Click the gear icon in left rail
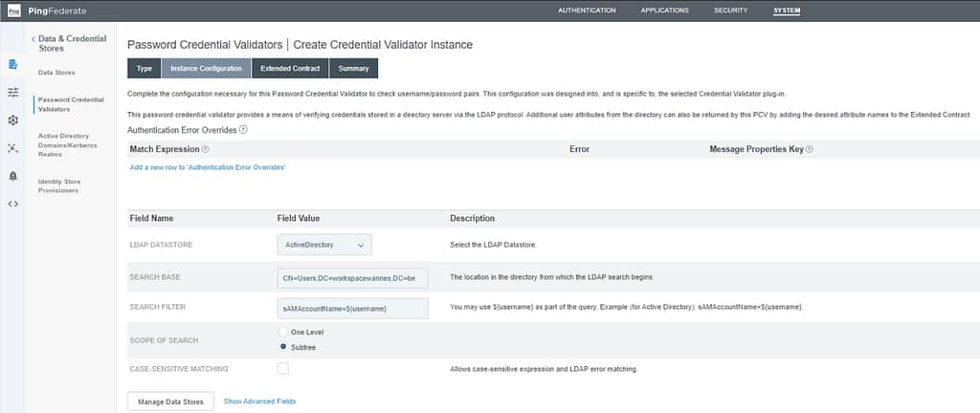This screenshot has width=980, height=413. (x=13, y=120)
